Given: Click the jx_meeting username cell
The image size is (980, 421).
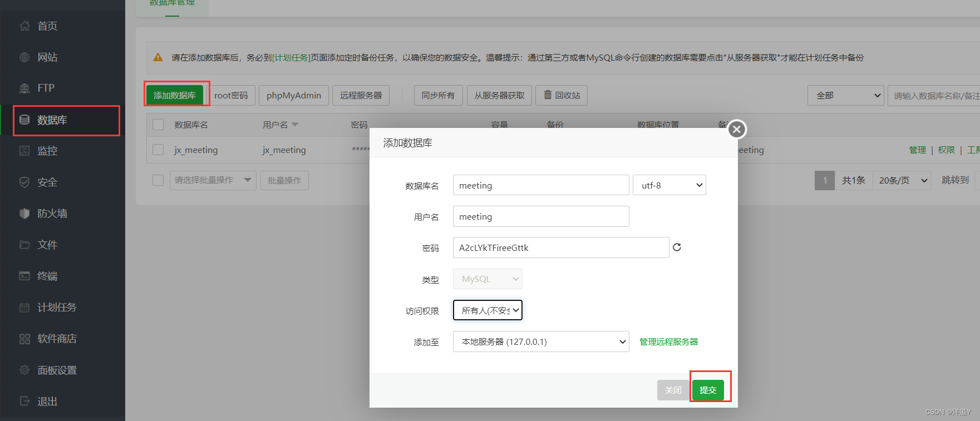Looking at the screenshot, I should click(284, 150).
